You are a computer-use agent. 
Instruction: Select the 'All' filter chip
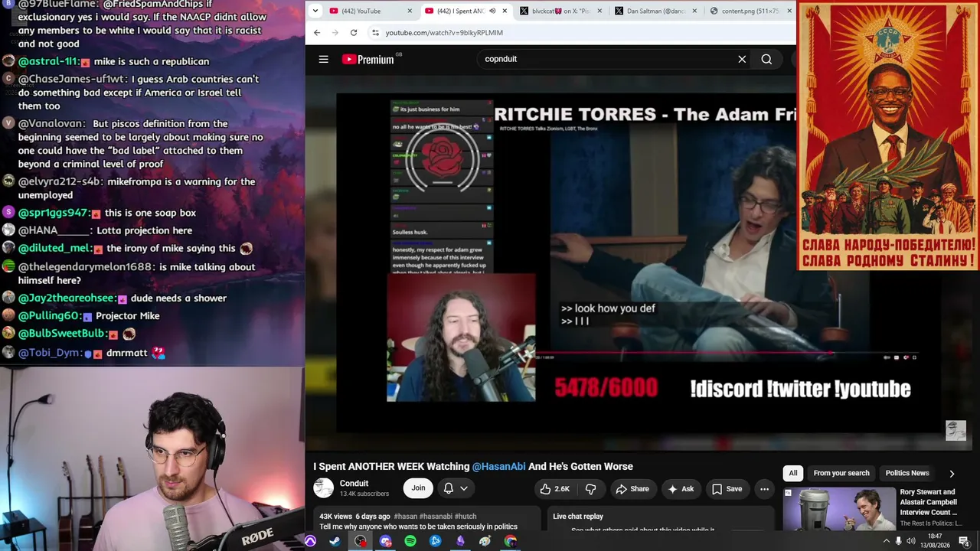click(x=793, y=473)
